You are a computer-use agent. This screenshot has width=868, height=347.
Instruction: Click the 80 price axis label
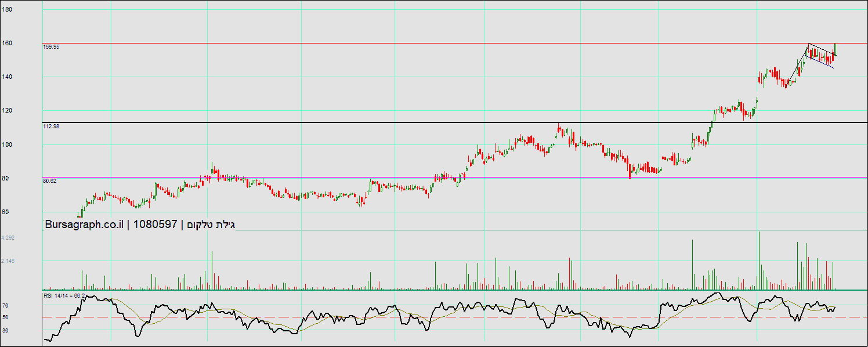5,178
